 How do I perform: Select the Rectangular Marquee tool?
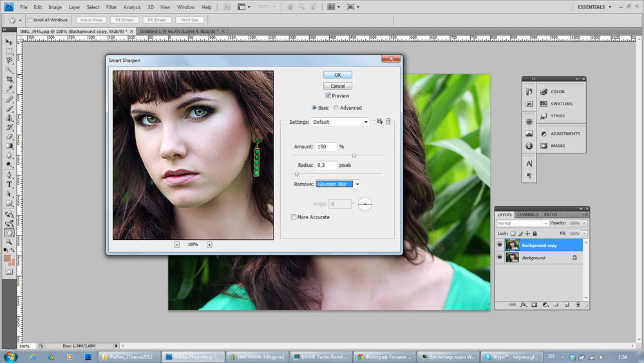9,52
